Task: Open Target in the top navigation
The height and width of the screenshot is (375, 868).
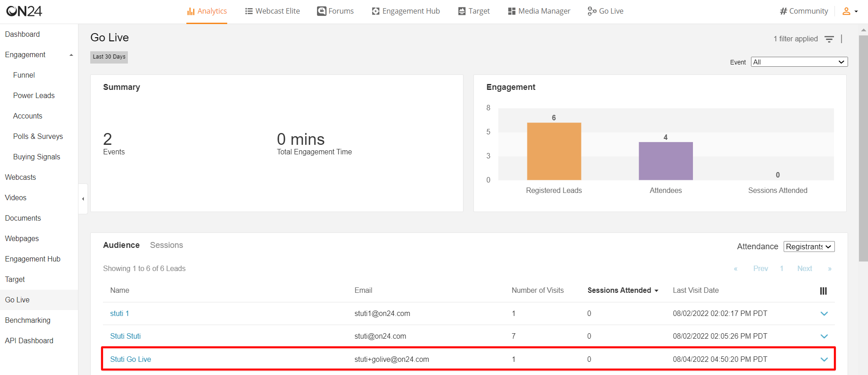Action: pos(474,11)
